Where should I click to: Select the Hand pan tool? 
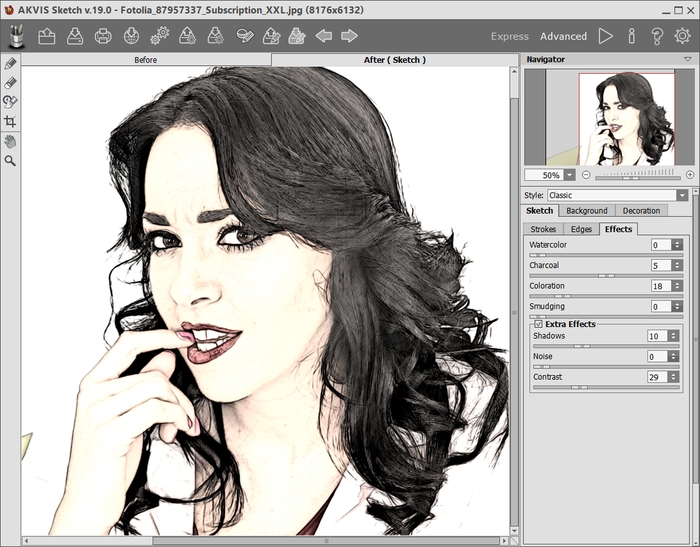click(x=11, y=141)
